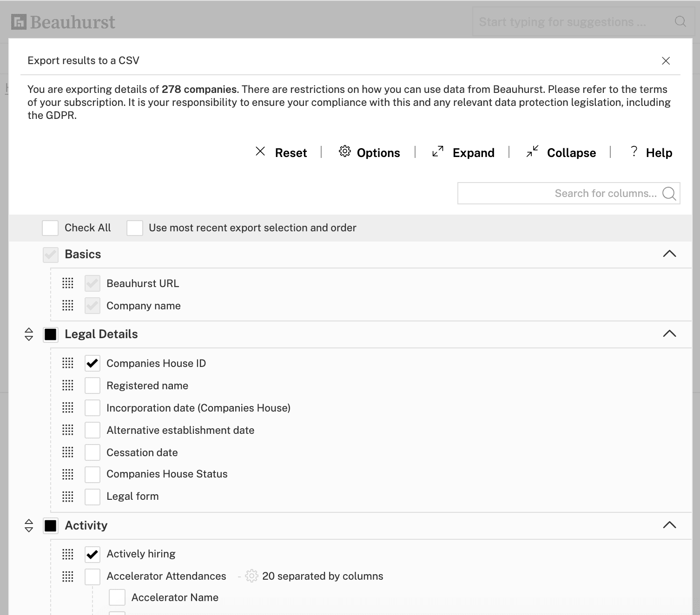The height and width of the screenshot is (615, 700).
Task: Click the Basics section greyed checkbox
Action: (x=51, y=255)
